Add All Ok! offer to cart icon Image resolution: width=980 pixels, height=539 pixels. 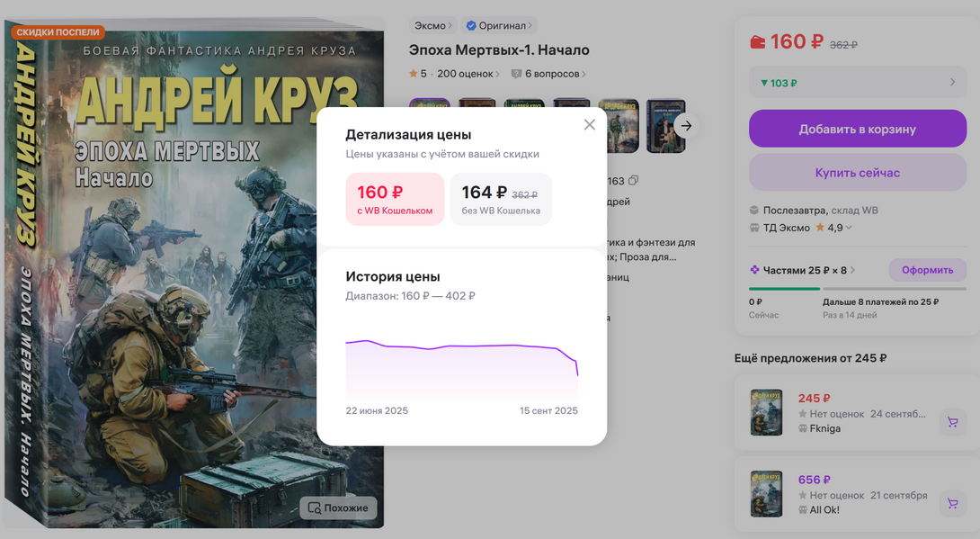(x=952, y=503)
